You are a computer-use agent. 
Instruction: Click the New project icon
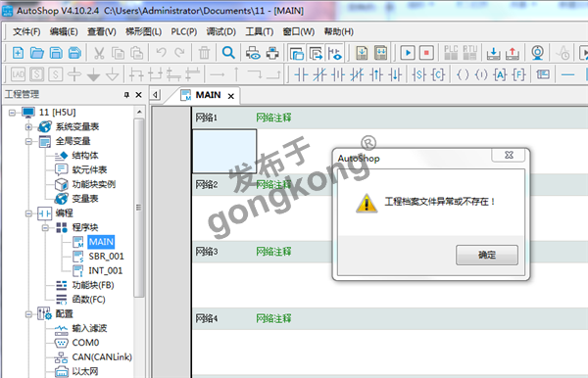[18, 53]
